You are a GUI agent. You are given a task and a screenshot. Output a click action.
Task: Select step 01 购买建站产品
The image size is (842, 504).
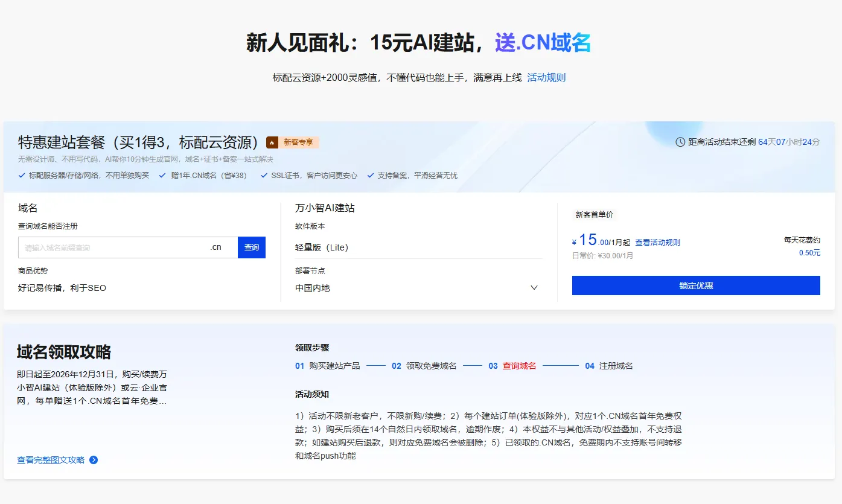pyautogui.click(x=328, y=366)
